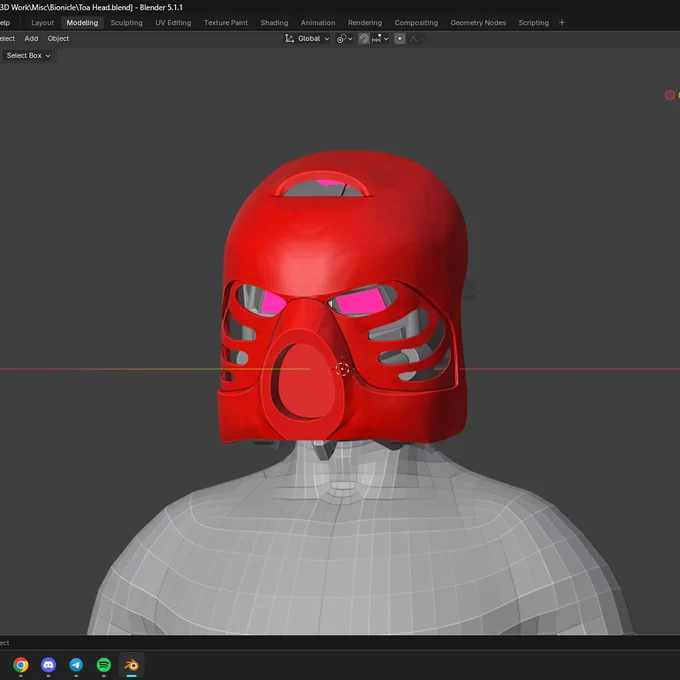Viewport: 680px width, 680px height.
Task: Open the Add menu
Action: click(x=31, y=39)
